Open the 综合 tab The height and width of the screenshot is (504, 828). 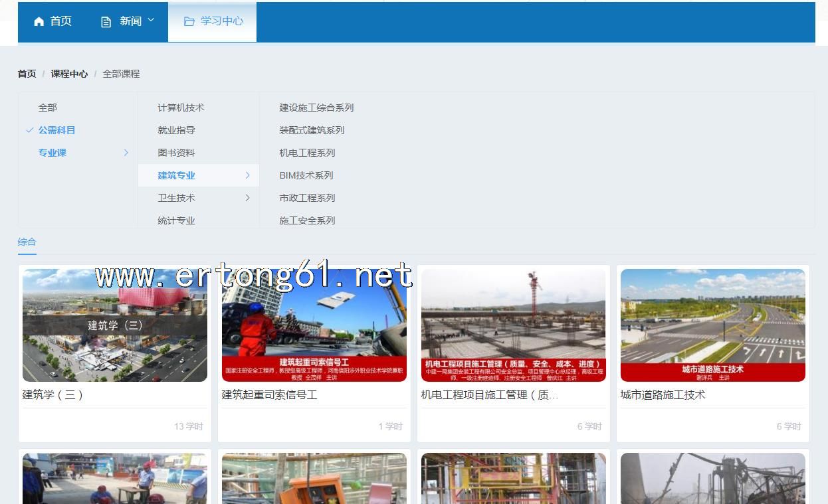[x=27, y=242]
